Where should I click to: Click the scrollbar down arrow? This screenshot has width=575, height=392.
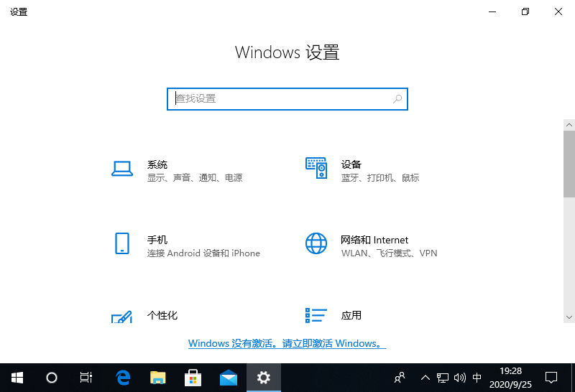[569, 317]
